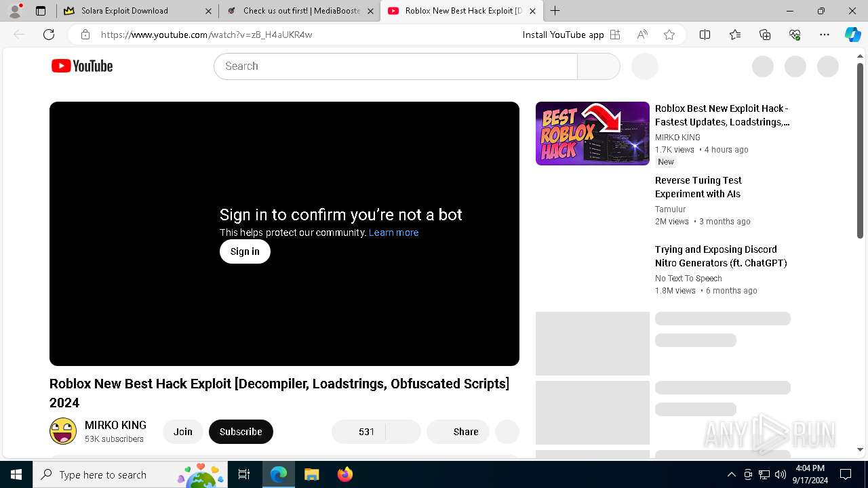Refresh the page with the reload icon

pos(49,35)
